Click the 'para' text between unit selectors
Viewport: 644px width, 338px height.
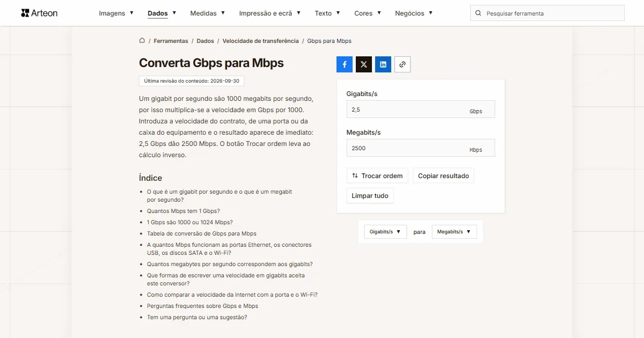coord(420,232)
